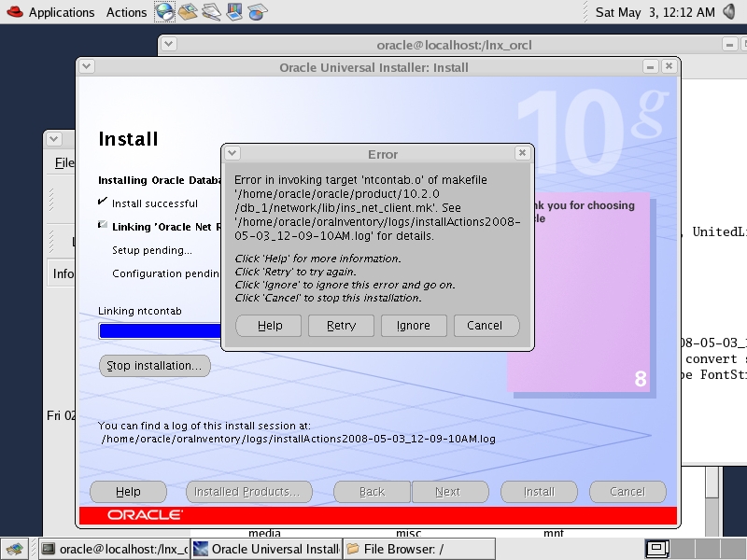Viewport: 747px width, 560px height.
Task: Open the Applications menu
Action: (x=51, y=12)
